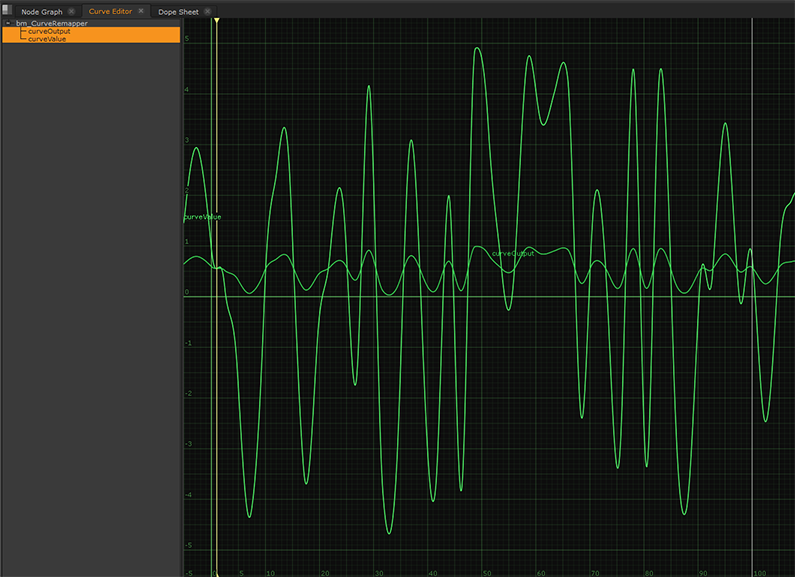The width and height of the screenshot is (795, 577).
Task: Close the Node Graph tab
Action: pyautogui.click(x=71, y=11)
